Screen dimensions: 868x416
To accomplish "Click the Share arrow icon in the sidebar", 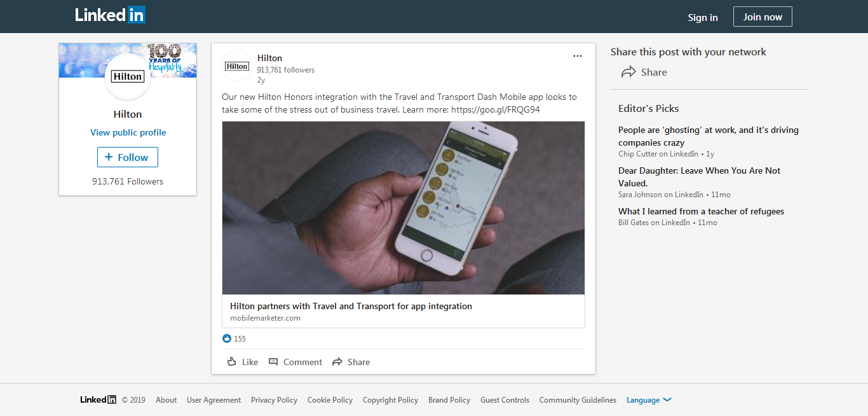I will 628,73.
